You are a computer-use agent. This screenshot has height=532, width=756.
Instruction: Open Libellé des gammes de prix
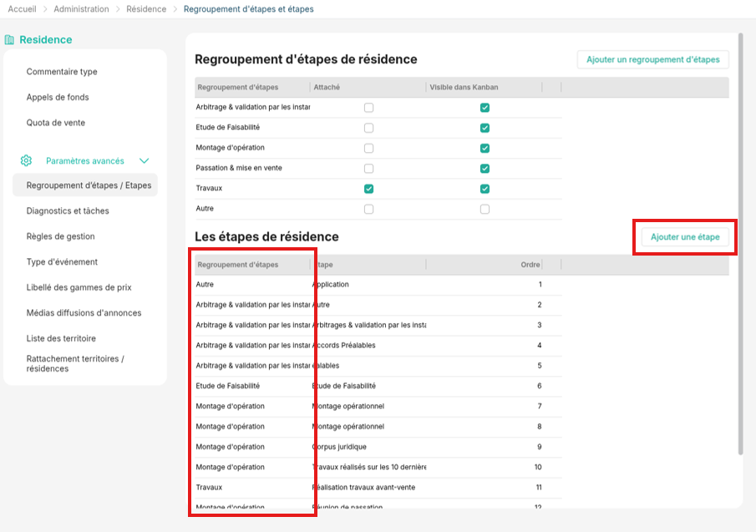tap(79, 287)
